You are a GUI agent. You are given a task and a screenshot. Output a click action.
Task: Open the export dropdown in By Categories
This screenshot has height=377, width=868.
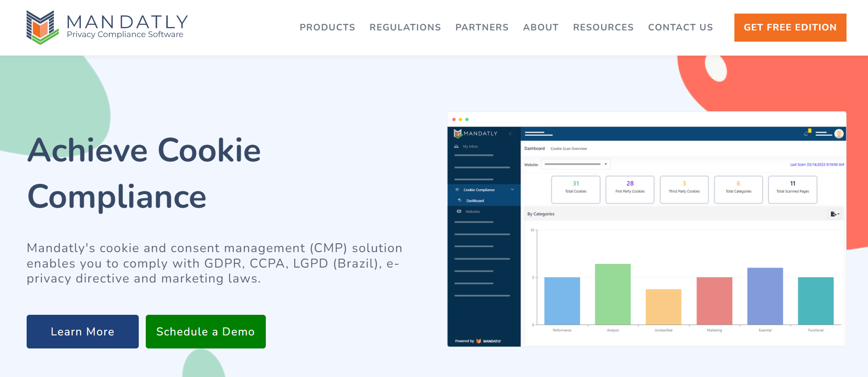tap(835, 214)
